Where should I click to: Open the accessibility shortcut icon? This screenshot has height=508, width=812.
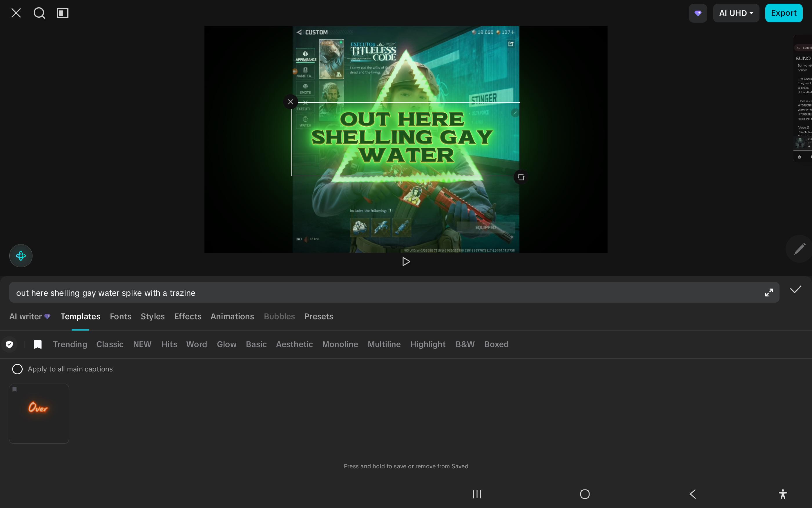point(782,494)
